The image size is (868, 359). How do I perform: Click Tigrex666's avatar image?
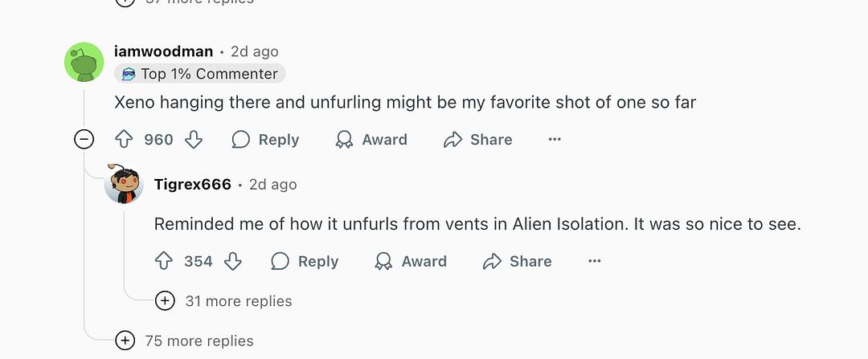coord(124,185)
